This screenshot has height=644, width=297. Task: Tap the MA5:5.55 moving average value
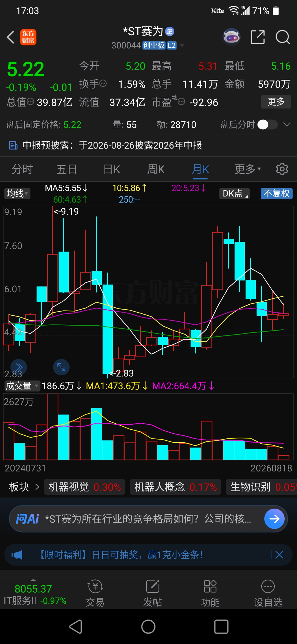tap(66, 188)
